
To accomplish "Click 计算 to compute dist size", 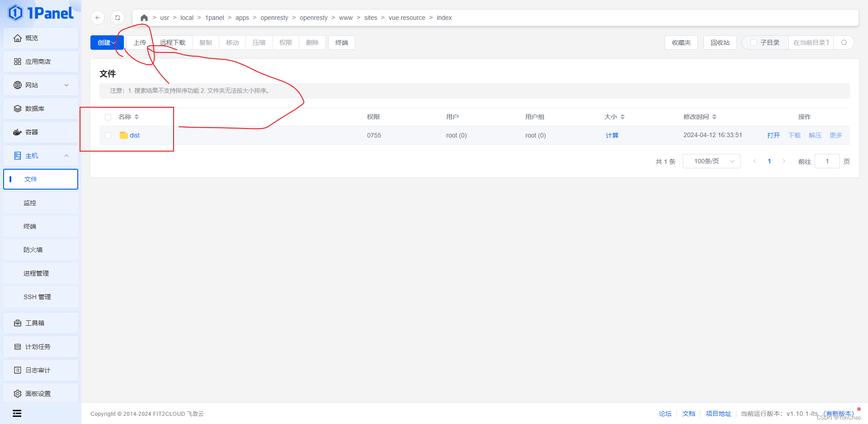I will (612, 135).
